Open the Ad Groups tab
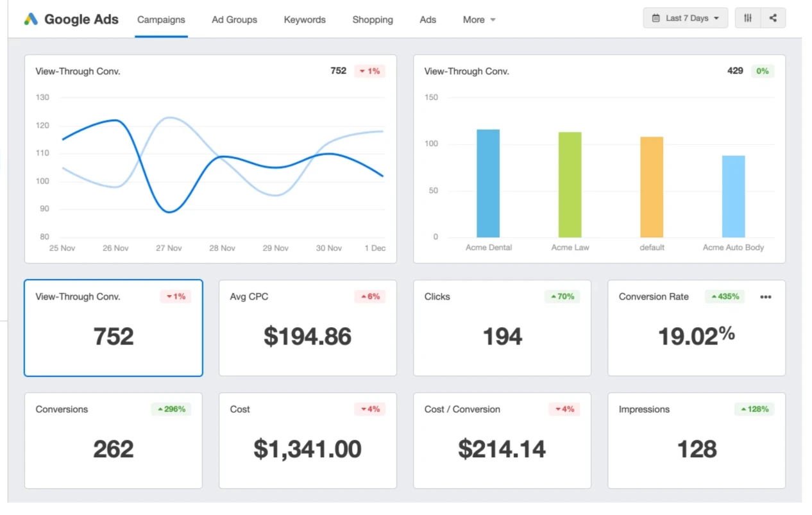This screenshot has height=515, width=812. pyautogui.click(x=234, y=20)
